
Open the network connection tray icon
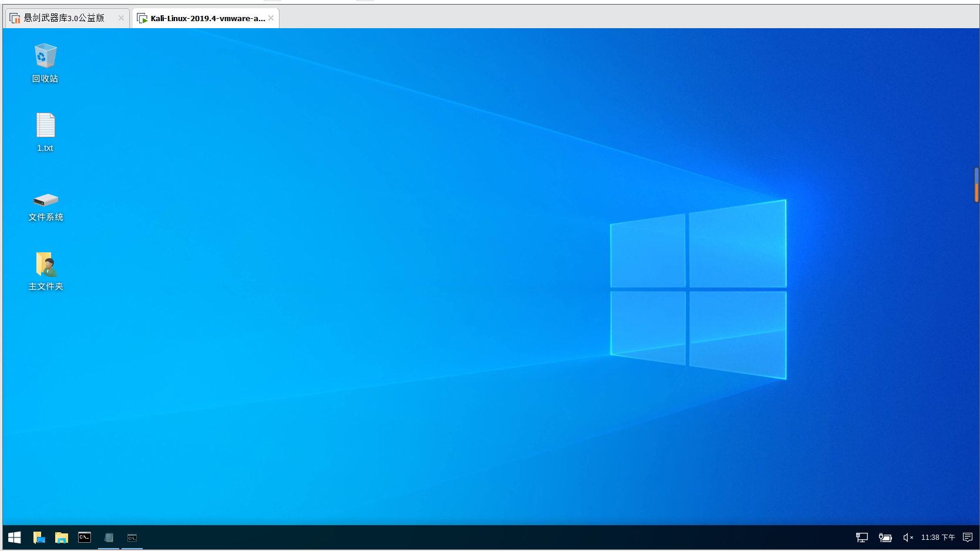coord(862,538)
